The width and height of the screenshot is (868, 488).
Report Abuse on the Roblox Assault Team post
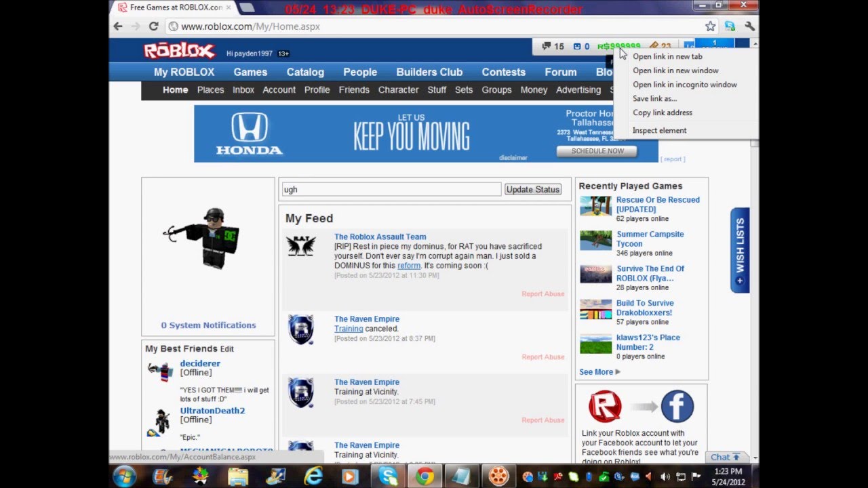click(x=542, y=293)
